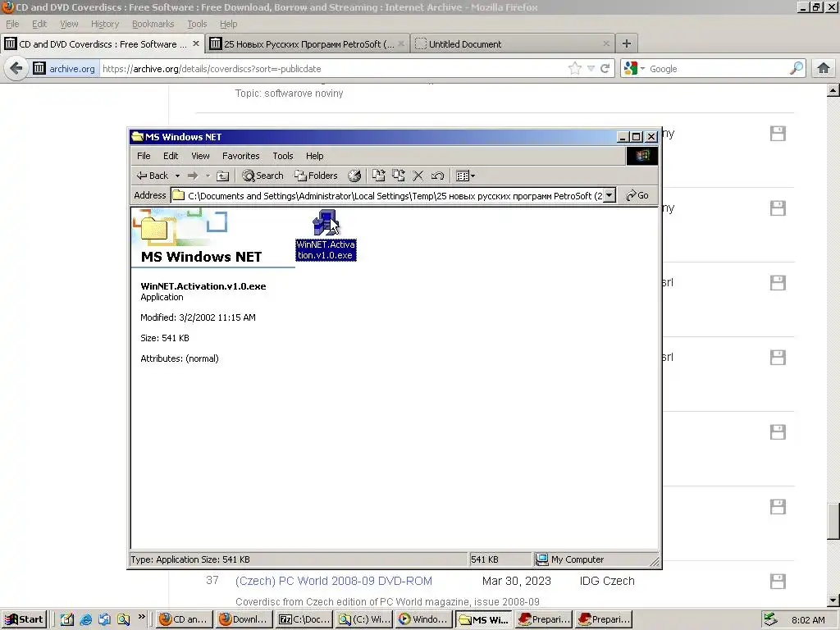This screenshot has width=840, height=630.
Task: Delete the selected file via X icon
Action: (x=418, y=176)
